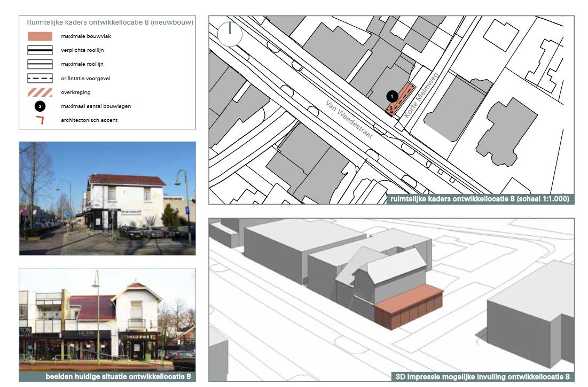The width and height of the screenshot is (588, 387).
Task: Click the 'verplichte rooilijn' label
Action: [x=82, y=50]
